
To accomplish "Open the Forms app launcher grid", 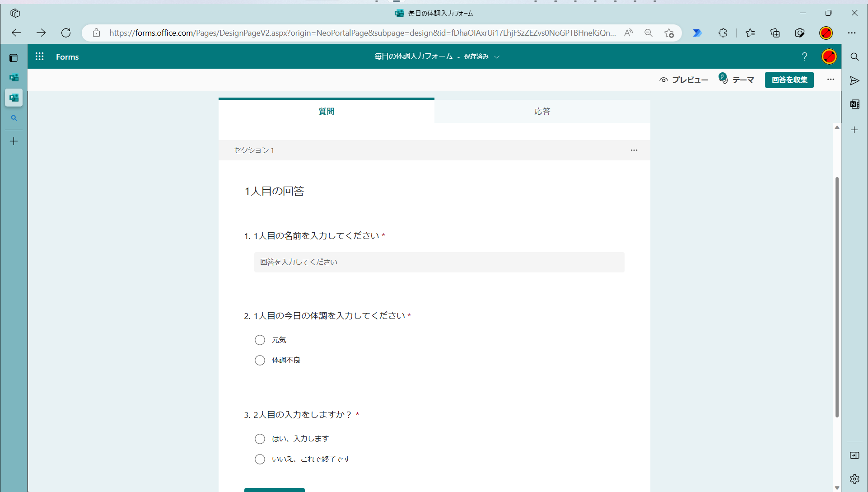I will pyautogui.click(x=40, y=56).
